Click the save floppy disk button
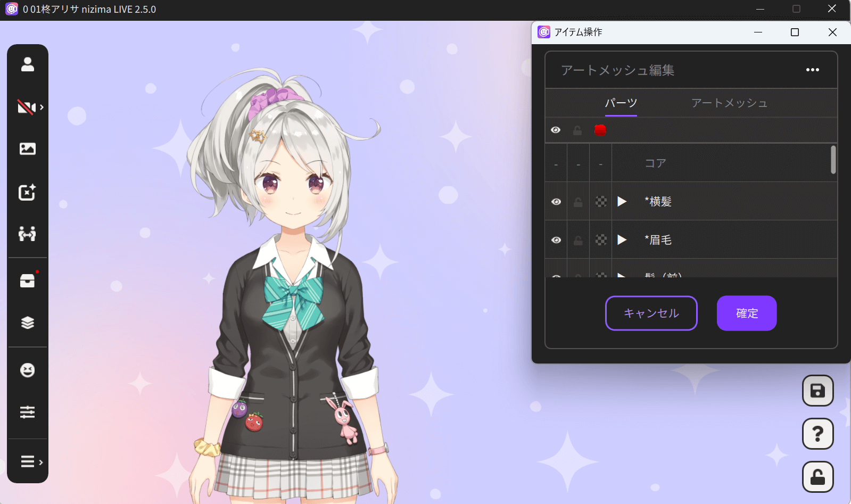This screenshot has height=504, width=851. (x=817, y=391)
